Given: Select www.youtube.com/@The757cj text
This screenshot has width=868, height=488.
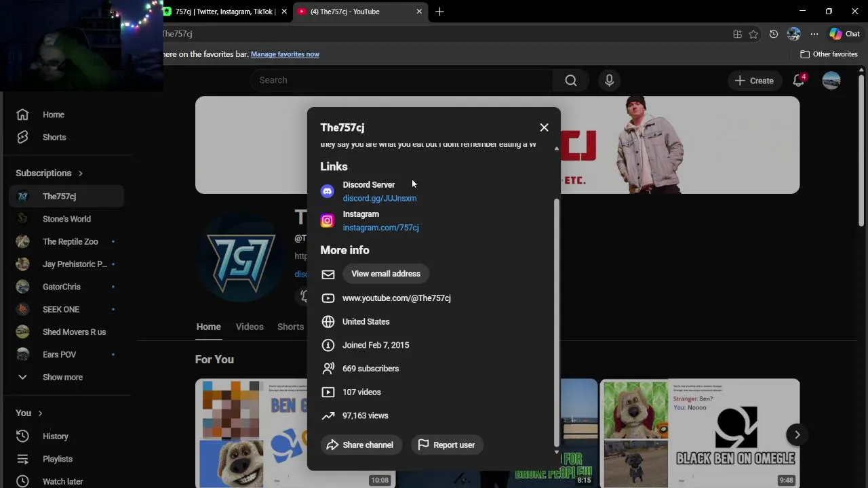Looking at the screenshot, I should (x=397, y=298).
